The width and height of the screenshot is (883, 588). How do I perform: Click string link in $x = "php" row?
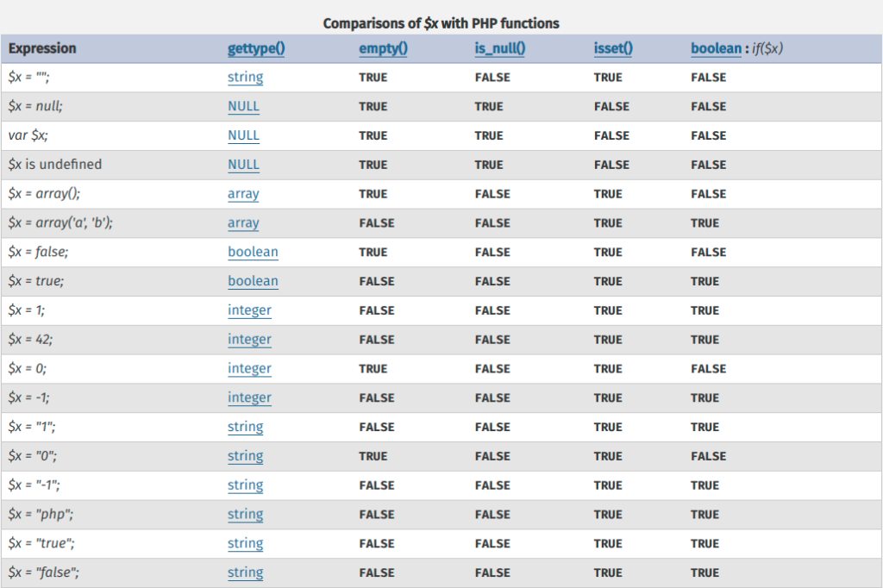[x=245, y=514]
